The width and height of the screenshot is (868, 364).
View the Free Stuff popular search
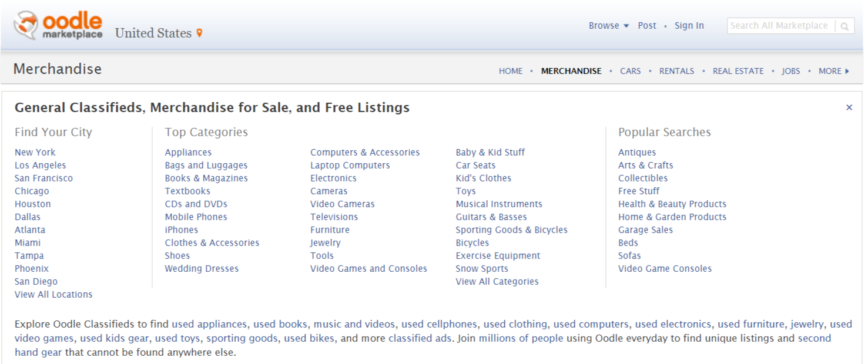[639, 191]
